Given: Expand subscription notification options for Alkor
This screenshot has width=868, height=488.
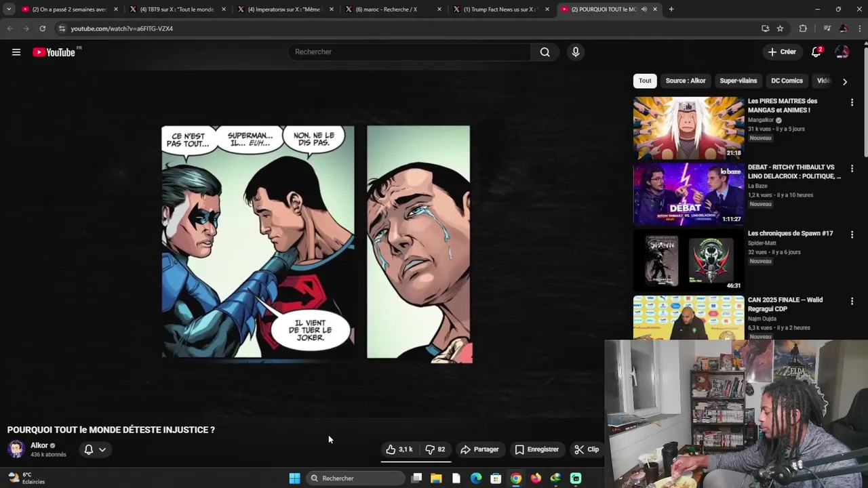Looking at the screenshot, I should point(95,449).
